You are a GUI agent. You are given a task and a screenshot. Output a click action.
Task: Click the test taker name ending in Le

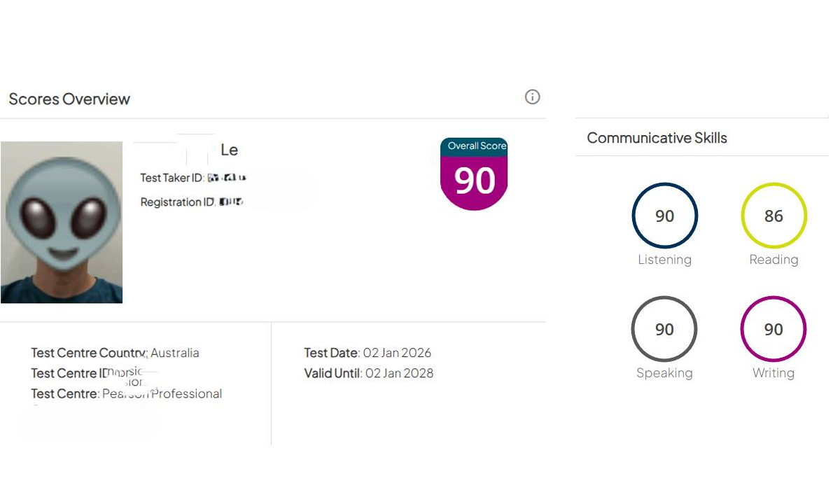(229, 150)
